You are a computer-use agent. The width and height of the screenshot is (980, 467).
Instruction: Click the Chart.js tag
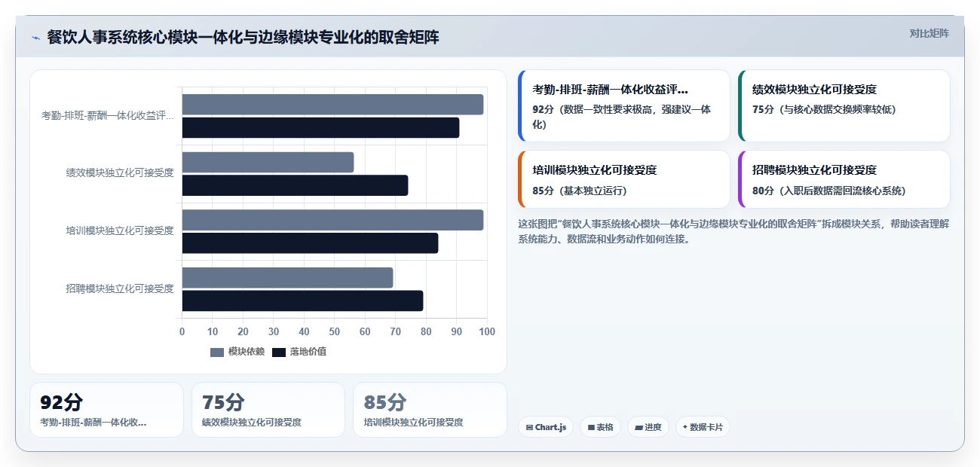coord(546,427)
